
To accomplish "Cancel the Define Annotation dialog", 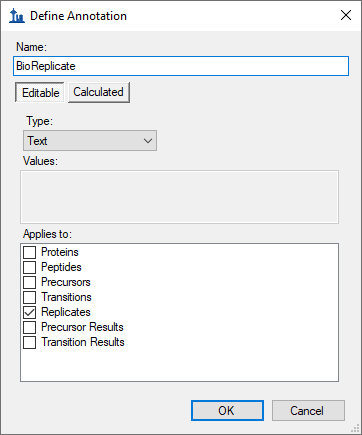I will point(308,411).
